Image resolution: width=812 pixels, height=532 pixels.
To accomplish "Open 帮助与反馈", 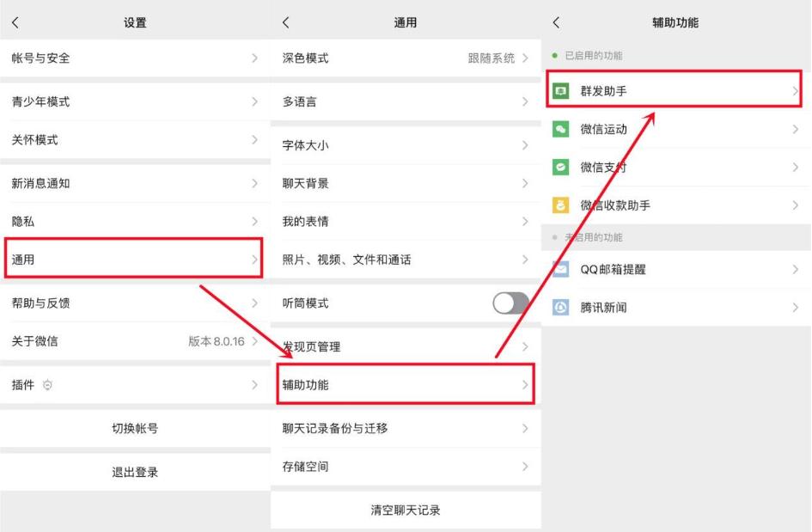I will tap(135, 303).
